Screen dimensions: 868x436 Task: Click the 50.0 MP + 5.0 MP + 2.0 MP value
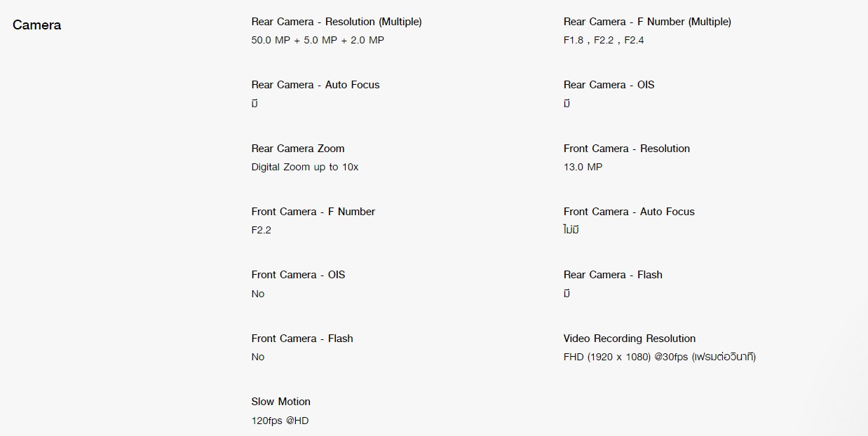point(318,40)
